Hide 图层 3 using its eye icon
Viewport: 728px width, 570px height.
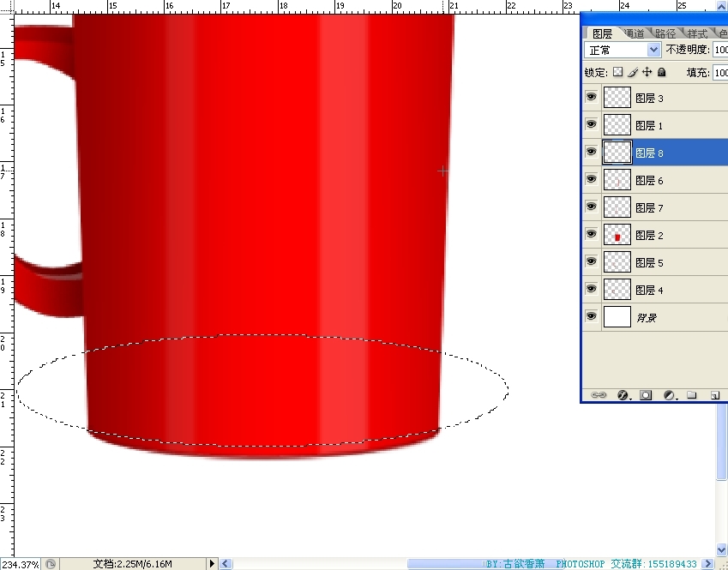(x=591, y=98)
